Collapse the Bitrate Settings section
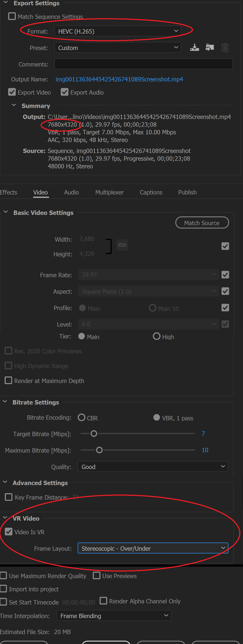This screenshot has height=644, width=243. click(x=5, y=402)
